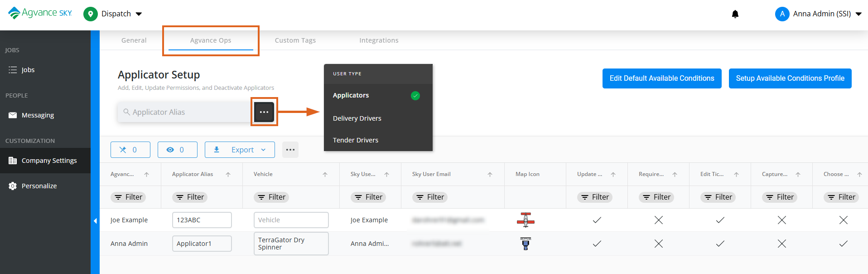Click the dark user type ellipsis button
Image resolution: width=868 pixels, height=274 pixels.
click(264, 112)
